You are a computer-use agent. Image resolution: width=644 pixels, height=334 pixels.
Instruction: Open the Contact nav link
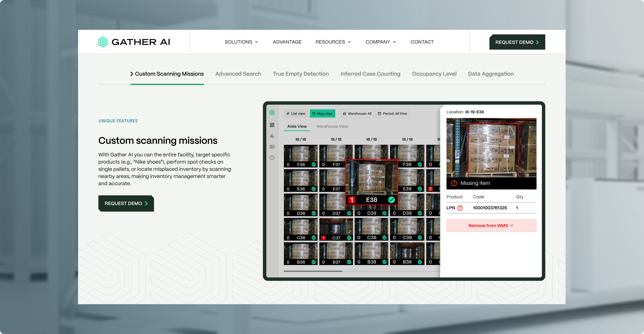(x=422, y=42)
